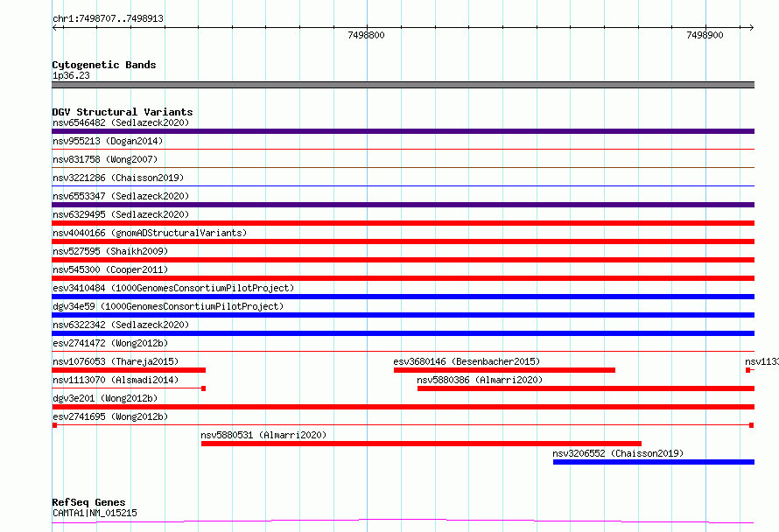
Task: Click the red nsv4040166 variant bar
Action: tap(403, 241)
